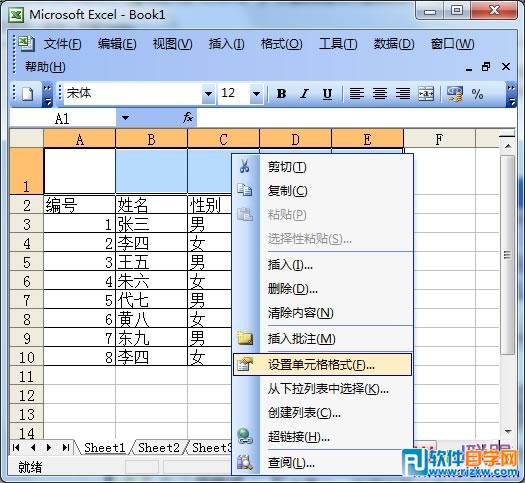Click the lookup icon beside 查阅

[x=245, y=462]
